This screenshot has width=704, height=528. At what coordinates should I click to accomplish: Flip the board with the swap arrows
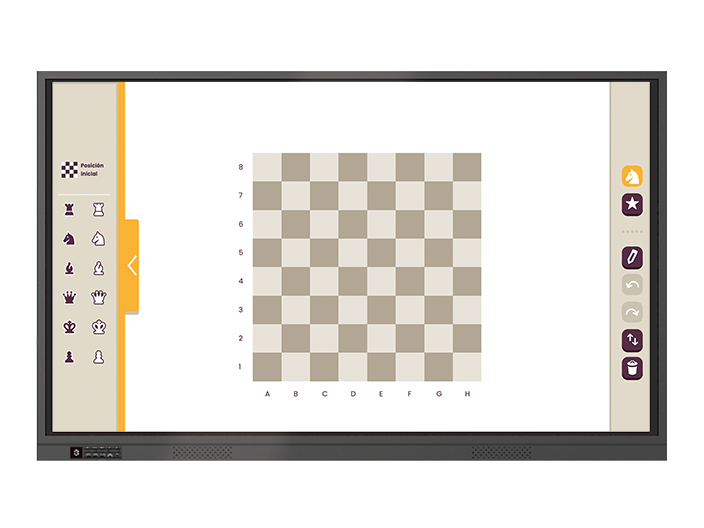coord(632,341)
